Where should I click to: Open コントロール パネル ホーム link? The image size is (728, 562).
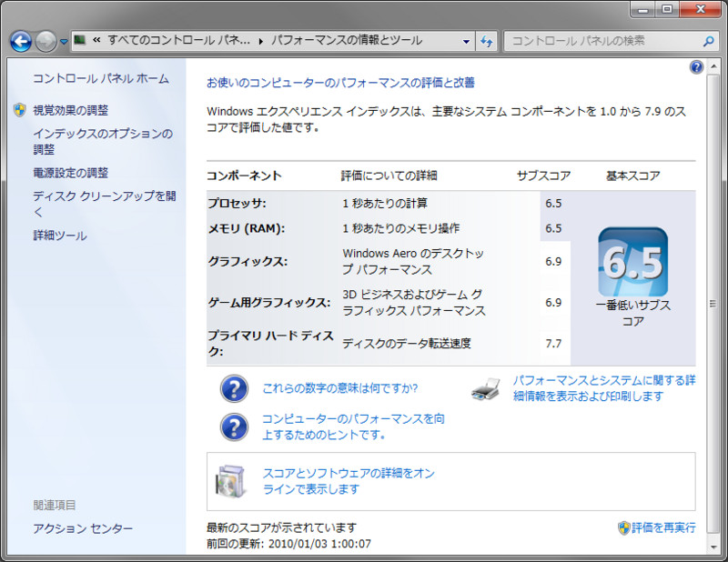point(101,79)
